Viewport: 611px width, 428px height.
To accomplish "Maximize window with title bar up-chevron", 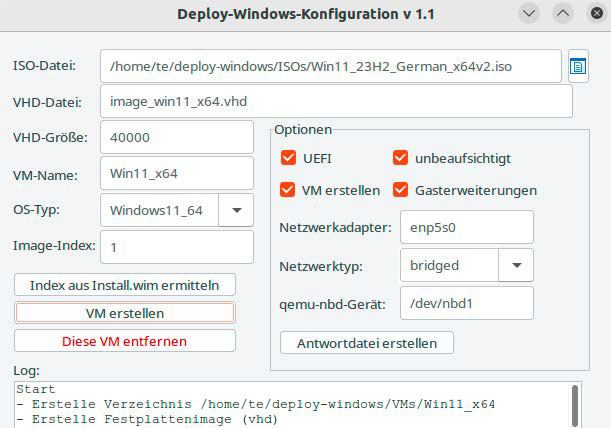I will click(563, 14).
